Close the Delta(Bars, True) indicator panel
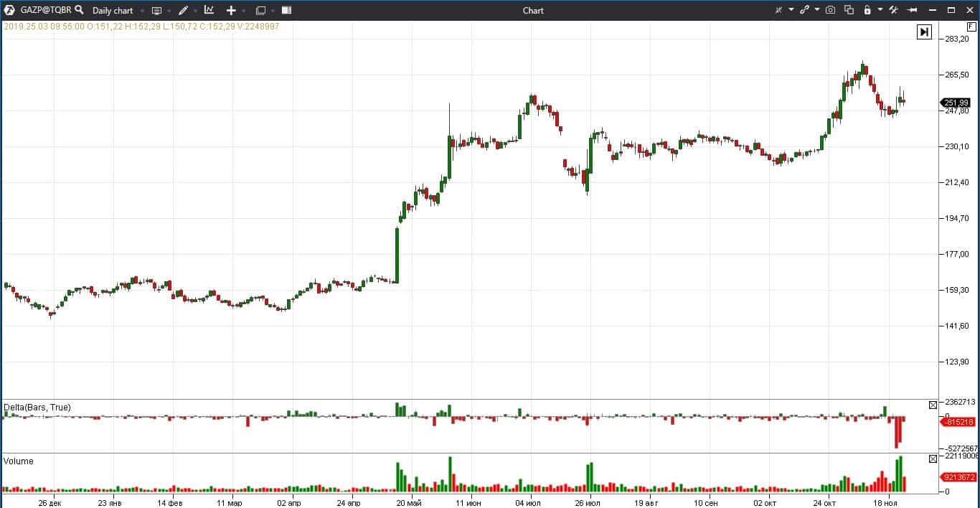The image size is (980, 508). 933,405
